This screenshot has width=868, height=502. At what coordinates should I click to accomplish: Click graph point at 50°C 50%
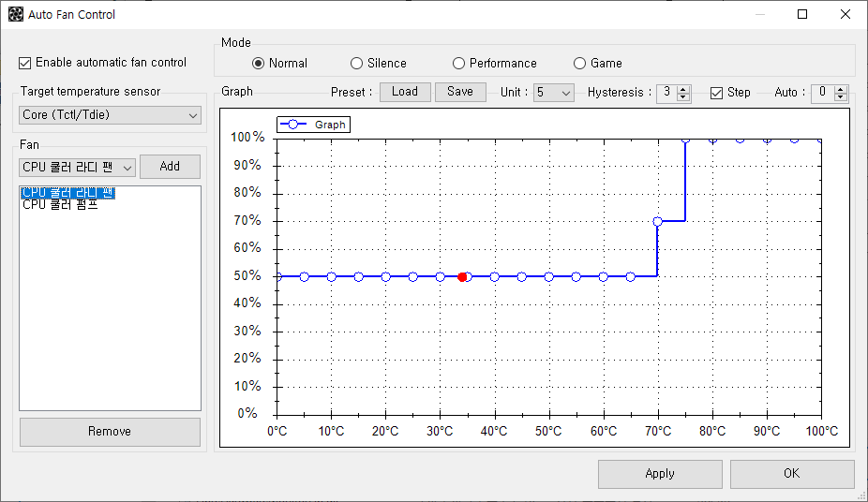click(x=548, y=276)
